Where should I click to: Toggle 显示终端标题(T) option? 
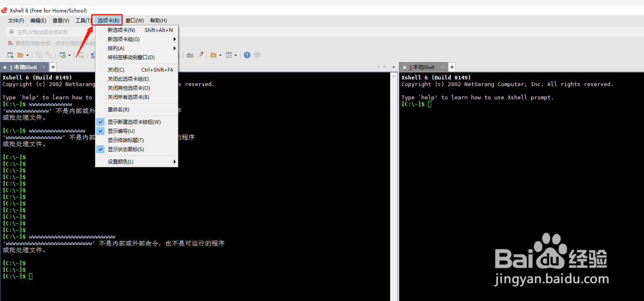pyautogui.click(x=136, y=140)
